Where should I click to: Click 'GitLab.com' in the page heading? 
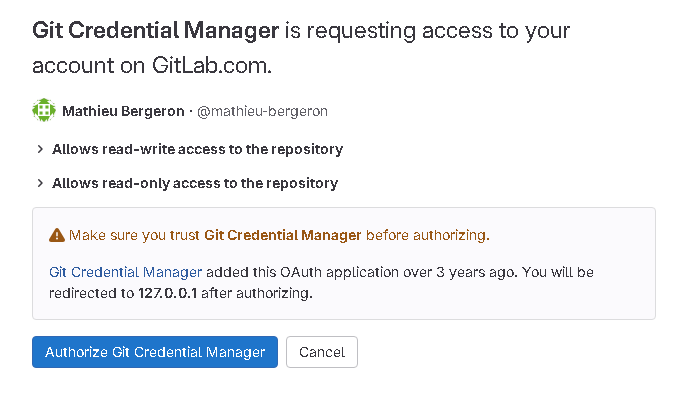[x=212, y=65]
